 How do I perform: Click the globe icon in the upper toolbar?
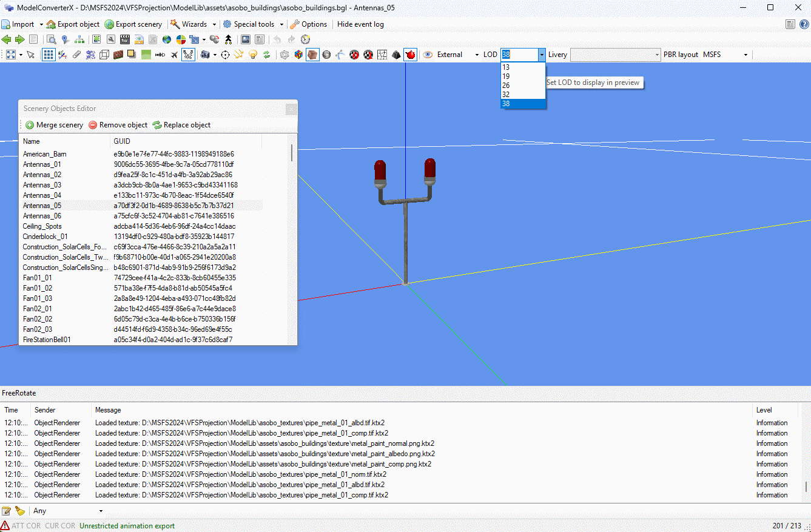pos(166,39)
